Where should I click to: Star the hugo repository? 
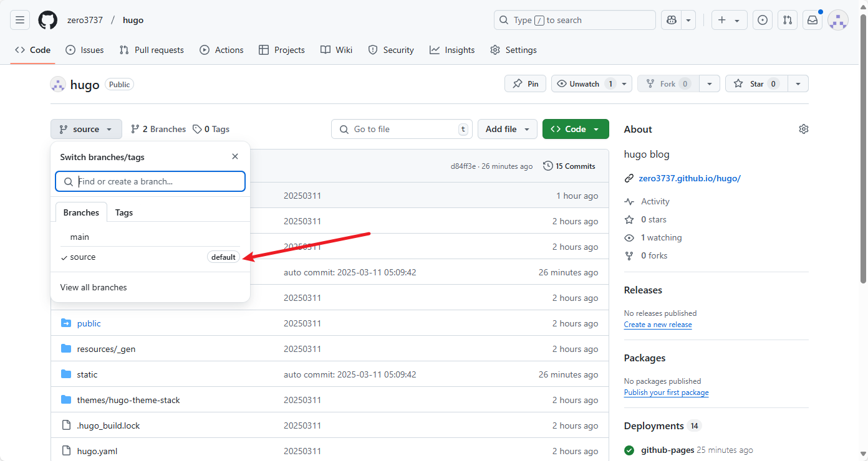pyautogui.click(x=756, y=83)
